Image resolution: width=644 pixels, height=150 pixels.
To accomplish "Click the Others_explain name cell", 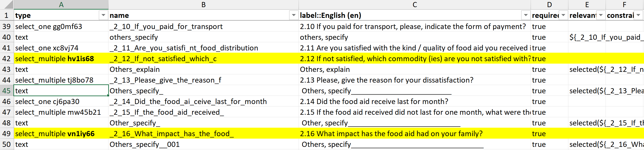I will tap(203, 69).
